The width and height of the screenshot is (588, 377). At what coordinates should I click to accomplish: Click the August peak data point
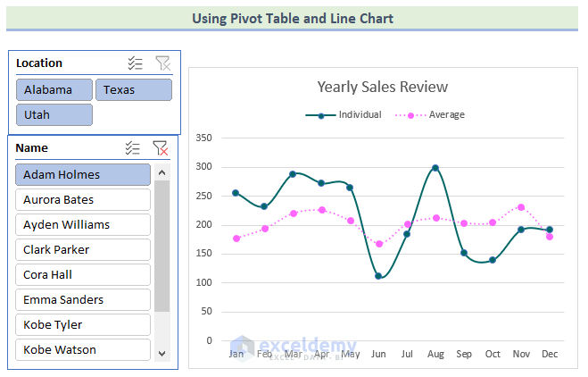click(435, 168)
